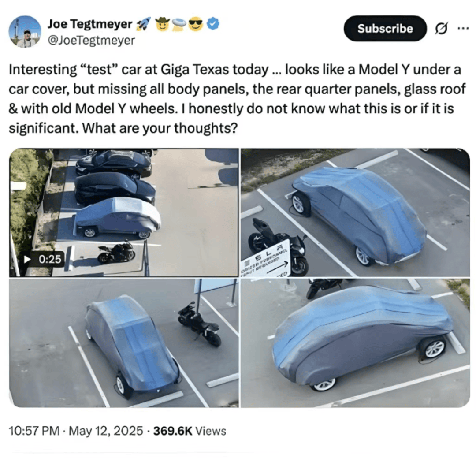
Task: Click the blue verified badge icon
Action: [x=213, y=24]
